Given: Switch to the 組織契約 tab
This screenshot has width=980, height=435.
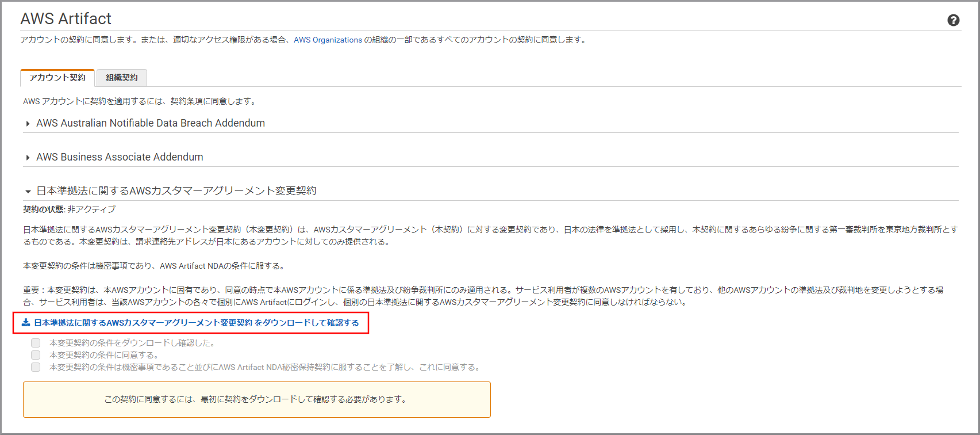Looking at the screenshot, I should [x=122, y=78].
